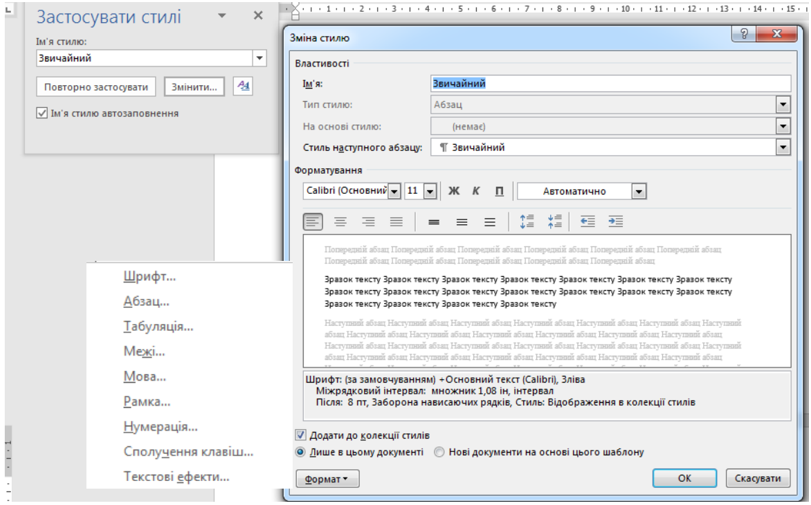Expand the font size dropdown
The image size is (811, 505).
click(430, 191)
